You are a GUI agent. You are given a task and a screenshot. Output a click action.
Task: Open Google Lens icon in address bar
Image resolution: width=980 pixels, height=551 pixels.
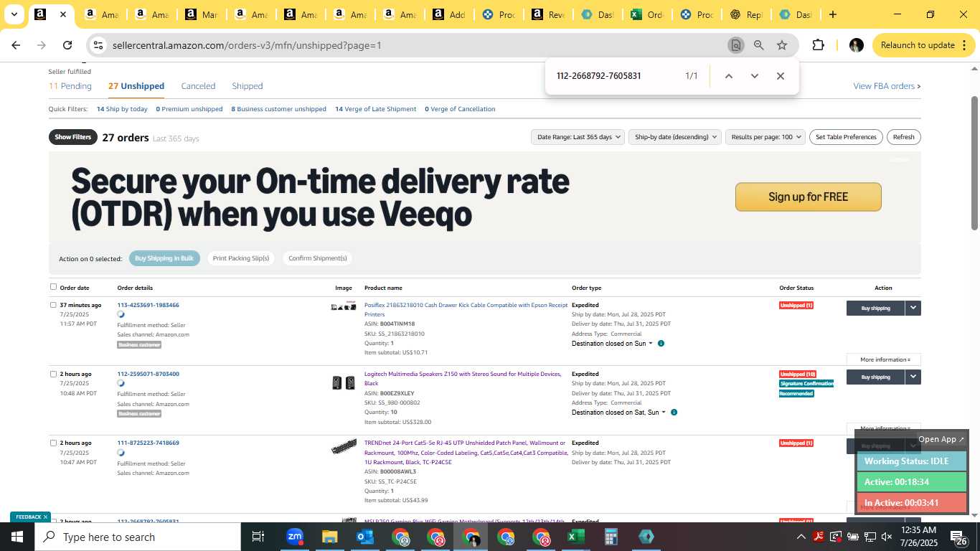(735, 45)
